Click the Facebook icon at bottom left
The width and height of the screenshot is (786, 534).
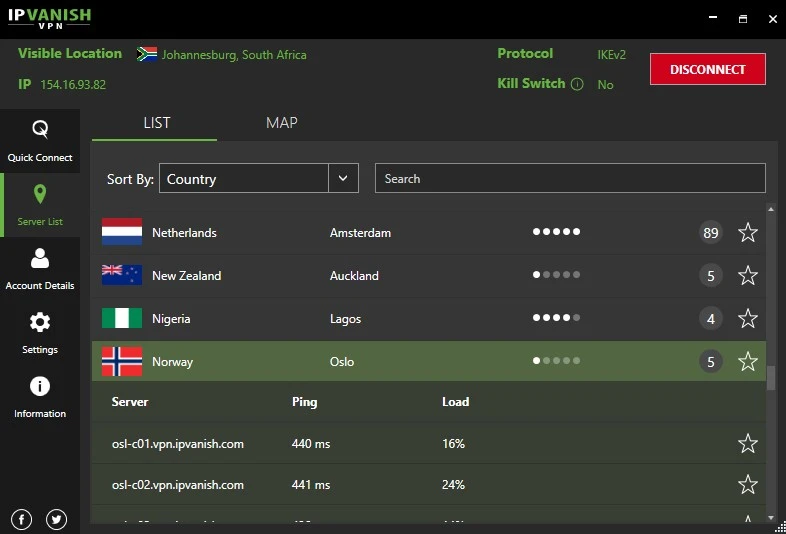pos(22,519)
